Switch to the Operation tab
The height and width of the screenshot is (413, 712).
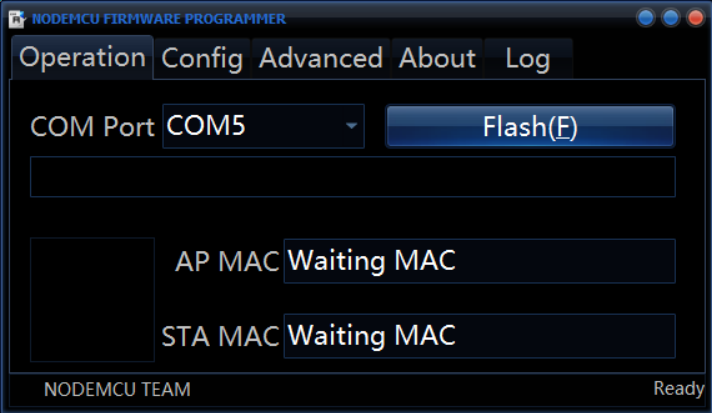point(82,58)
